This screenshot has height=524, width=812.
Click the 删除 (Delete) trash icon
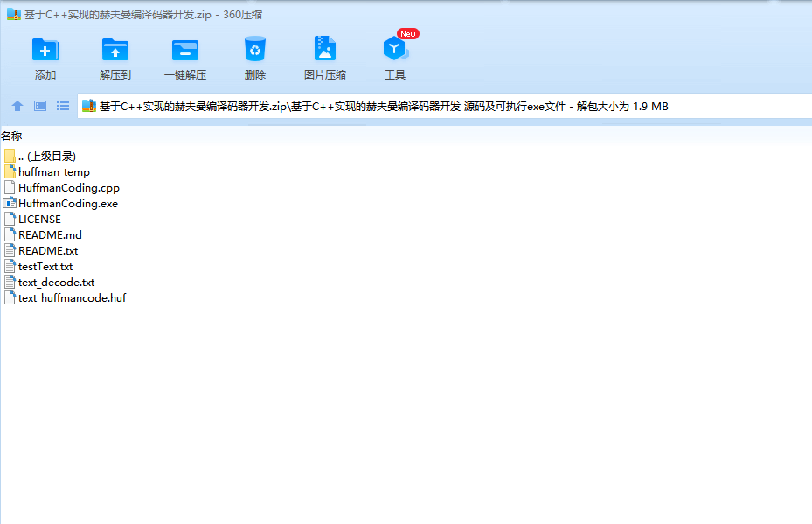pos(254,49)
